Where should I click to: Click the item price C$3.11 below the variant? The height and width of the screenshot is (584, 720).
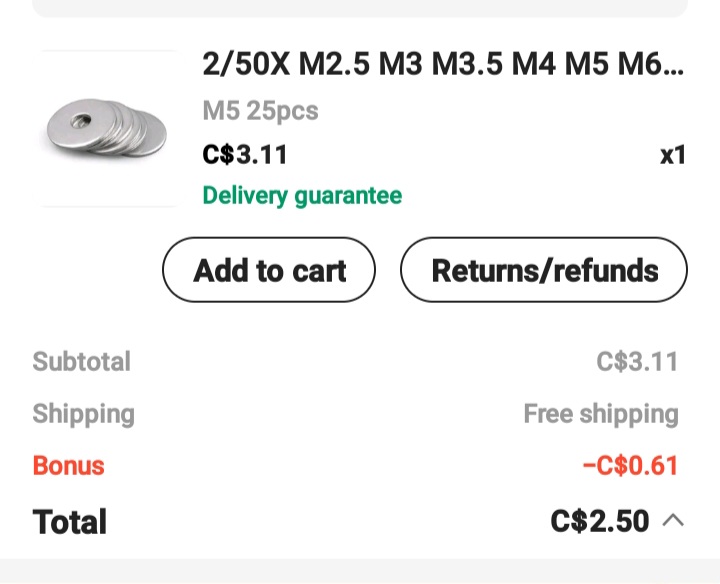click(x=245, y=155)
